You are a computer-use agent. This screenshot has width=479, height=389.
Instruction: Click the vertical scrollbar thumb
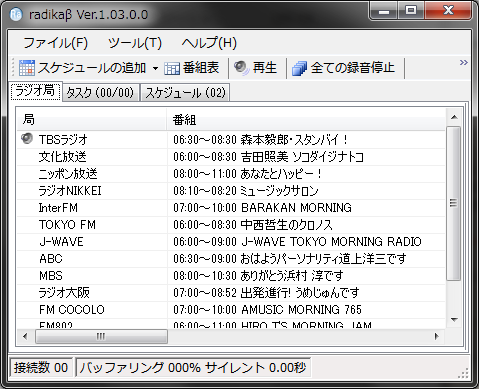pos(453,203)
